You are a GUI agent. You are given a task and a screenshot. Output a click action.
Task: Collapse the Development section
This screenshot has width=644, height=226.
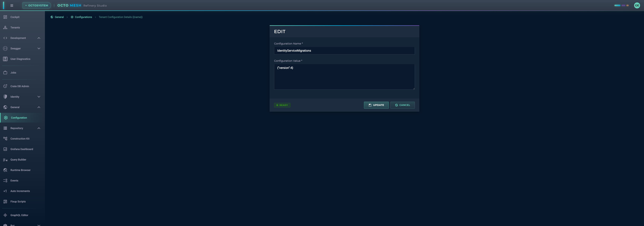(39, 38)
